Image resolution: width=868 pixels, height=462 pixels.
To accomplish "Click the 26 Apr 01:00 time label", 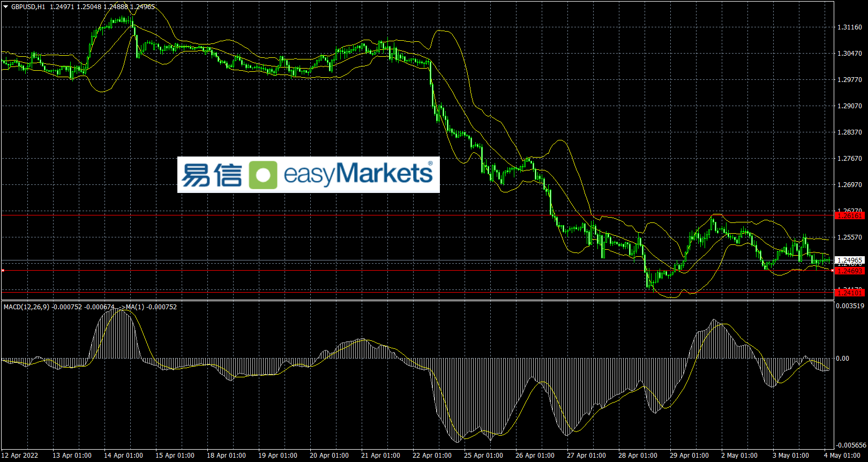I will pos(535,456).
